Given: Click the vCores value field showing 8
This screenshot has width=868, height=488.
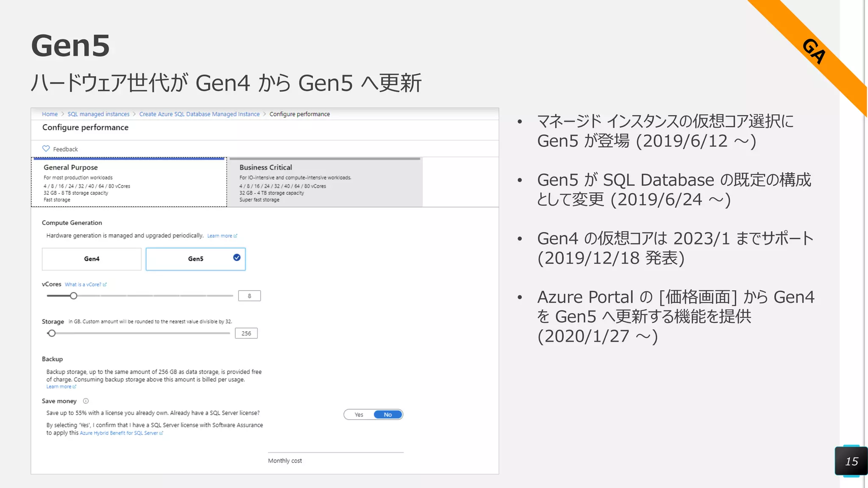Looking at the screenshot, I should tap(249, 296).
